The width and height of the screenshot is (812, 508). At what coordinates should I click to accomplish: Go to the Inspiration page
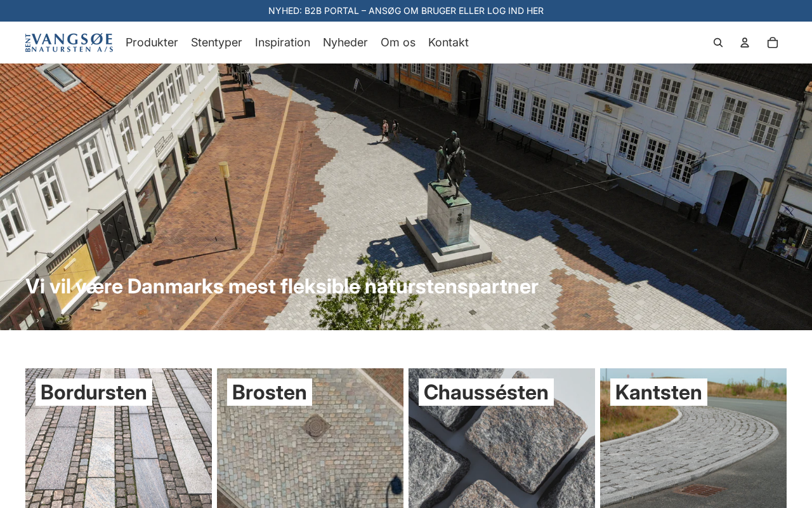282,43
